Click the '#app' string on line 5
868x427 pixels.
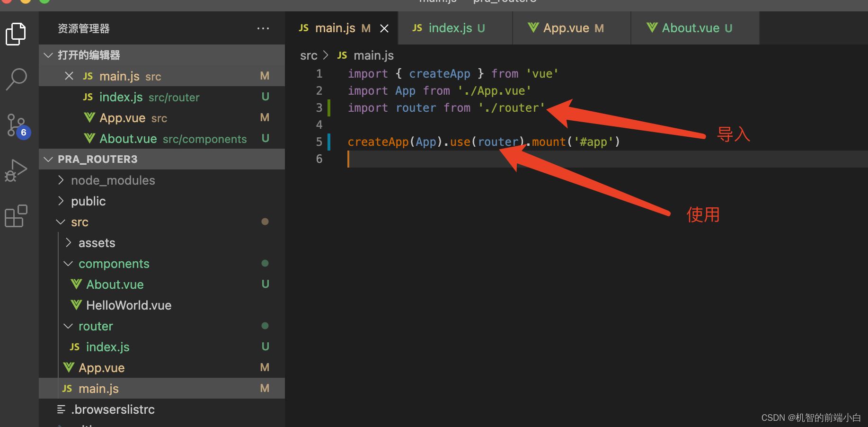[593, 142]
